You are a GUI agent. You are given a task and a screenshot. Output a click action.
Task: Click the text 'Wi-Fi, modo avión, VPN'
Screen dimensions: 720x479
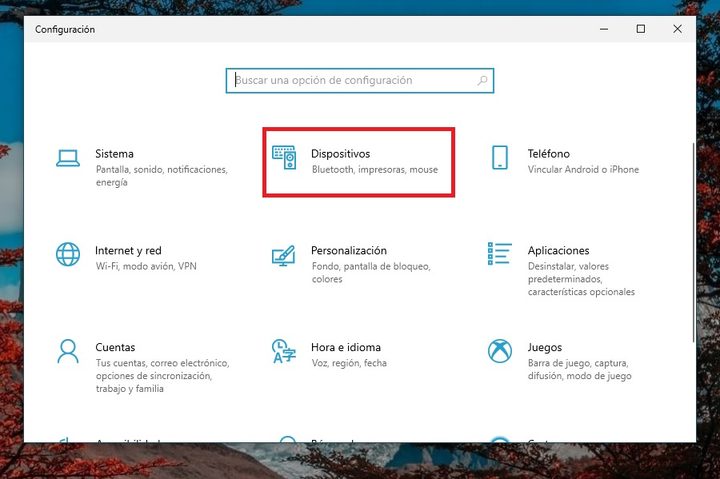coord(146,266)
